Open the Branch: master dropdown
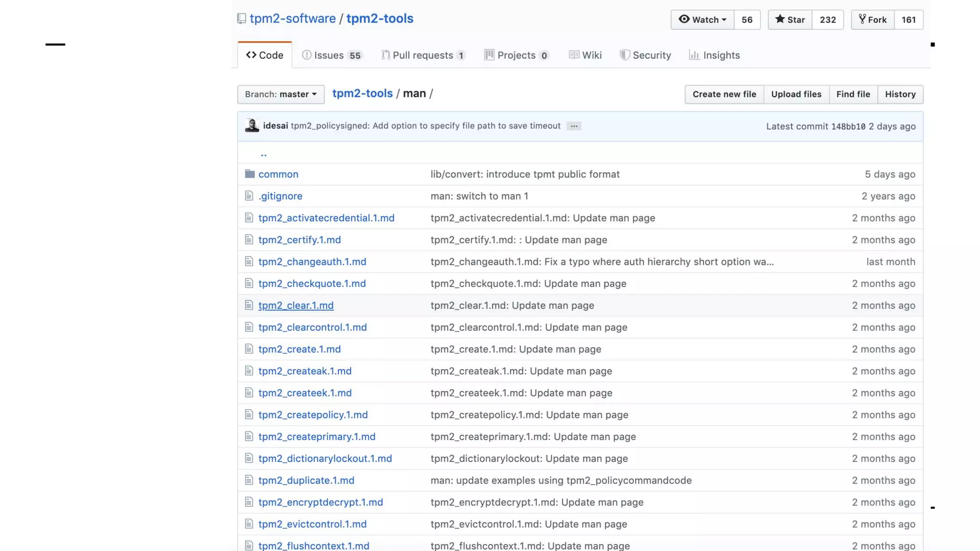 point(280,94)
